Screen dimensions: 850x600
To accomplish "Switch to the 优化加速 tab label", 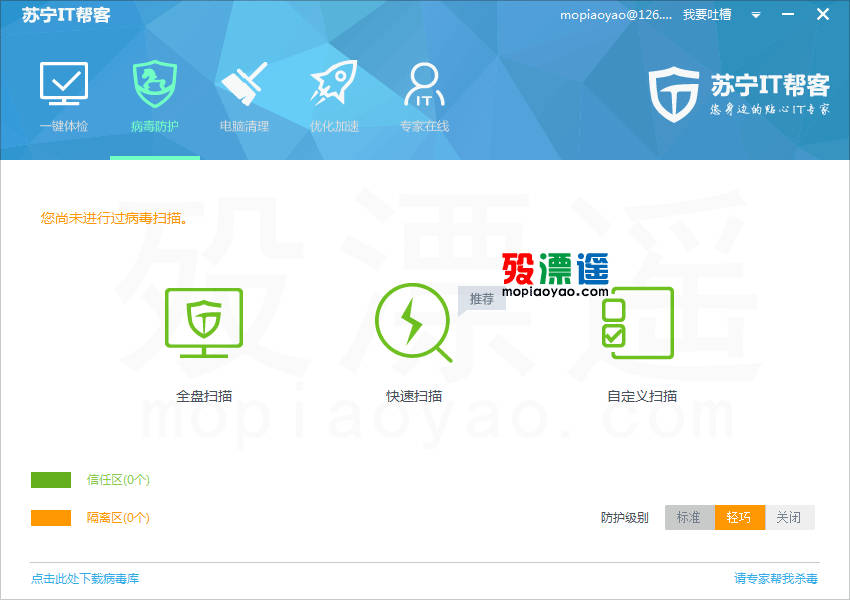I will (x=334, y=126).
